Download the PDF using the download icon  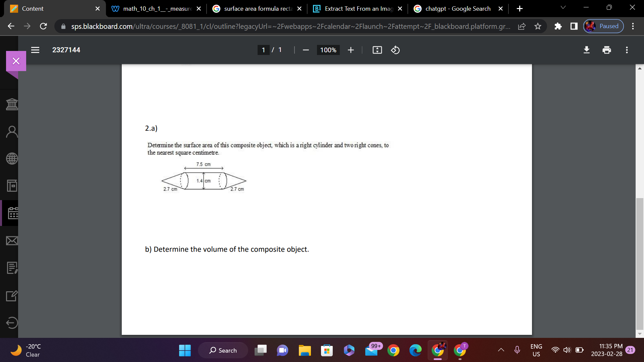pos(586,50)
